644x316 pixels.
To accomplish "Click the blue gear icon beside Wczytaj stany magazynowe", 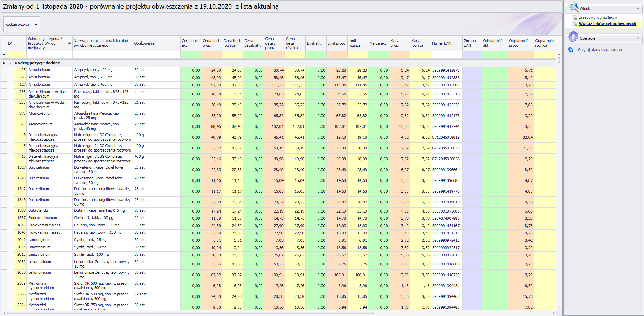I will (571, 50).
